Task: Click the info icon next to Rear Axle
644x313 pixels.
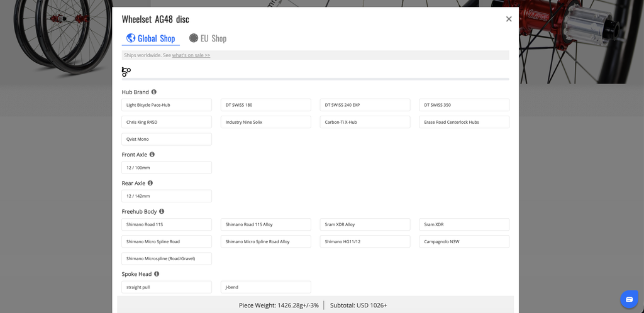Action: (150, 183)
